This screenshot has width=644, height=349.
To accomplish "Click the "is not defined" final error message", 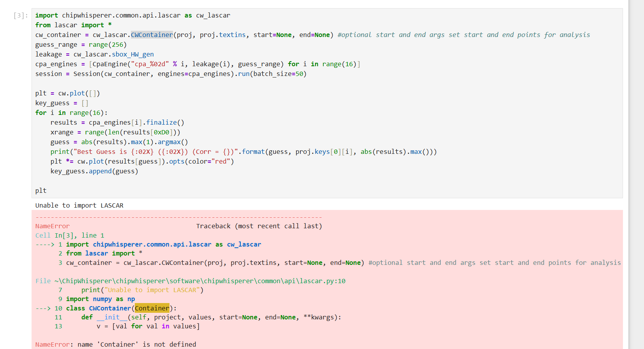I will click(169, 344).
